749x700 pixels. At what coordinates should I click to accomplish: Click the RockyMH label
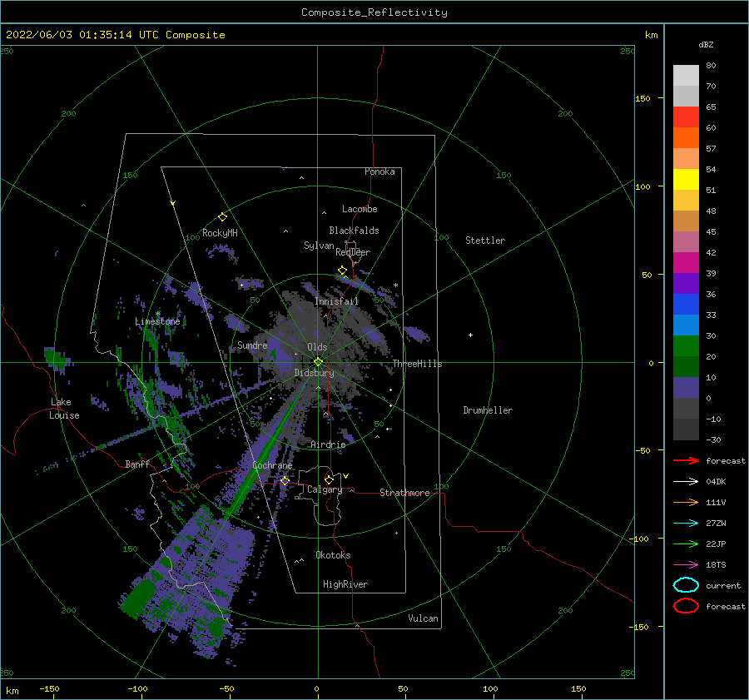220,233
